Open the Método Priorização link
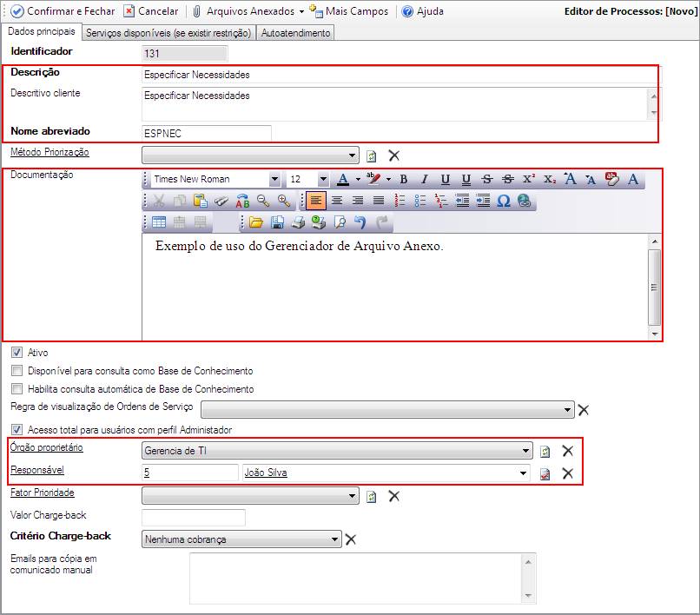Image resolution: width=700 pixels, height=615 pixels. (50, 152)
